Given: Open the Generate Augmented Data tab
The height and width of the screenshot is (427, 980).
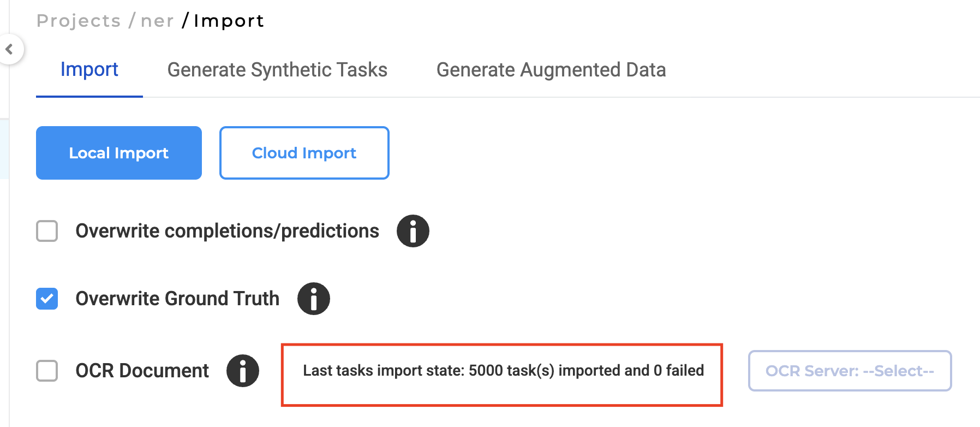Looking at the screenshot, I should click(x=551, y=70).
